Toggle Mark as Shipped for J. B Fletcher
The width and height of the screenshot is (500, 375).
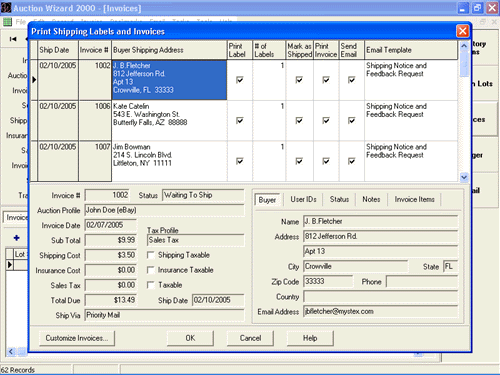pos(299,80)
